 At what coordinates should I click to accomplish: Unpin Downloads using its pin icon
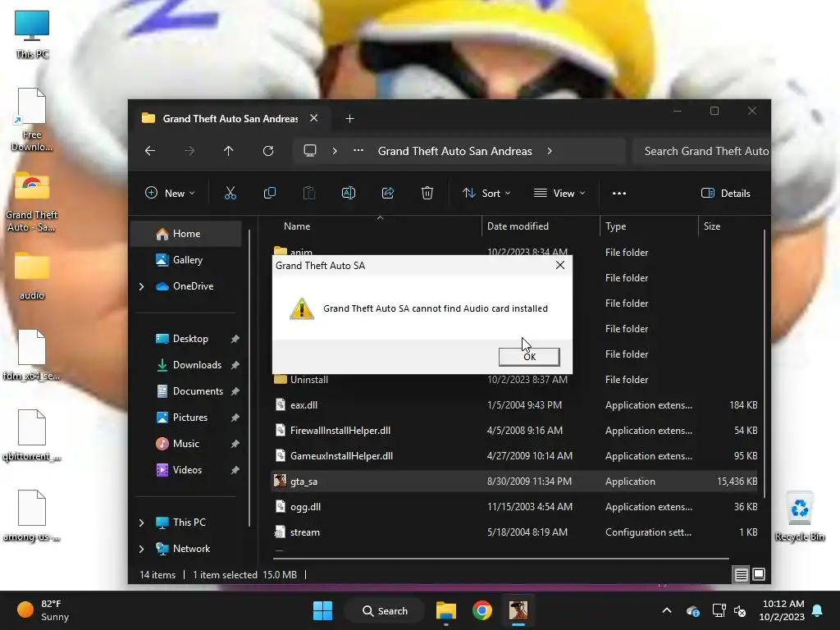pyautogui.click(x=235, y=365)
